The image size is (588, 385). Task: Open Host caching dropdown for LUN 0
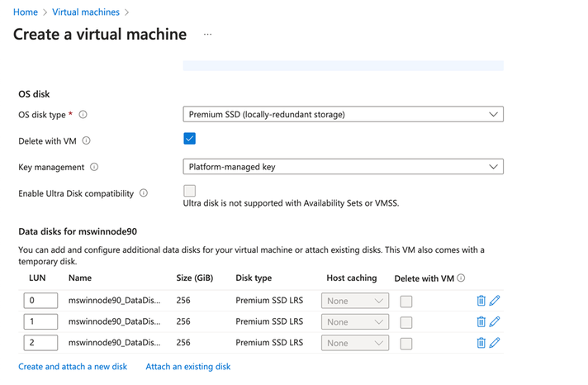click(354, 301)
